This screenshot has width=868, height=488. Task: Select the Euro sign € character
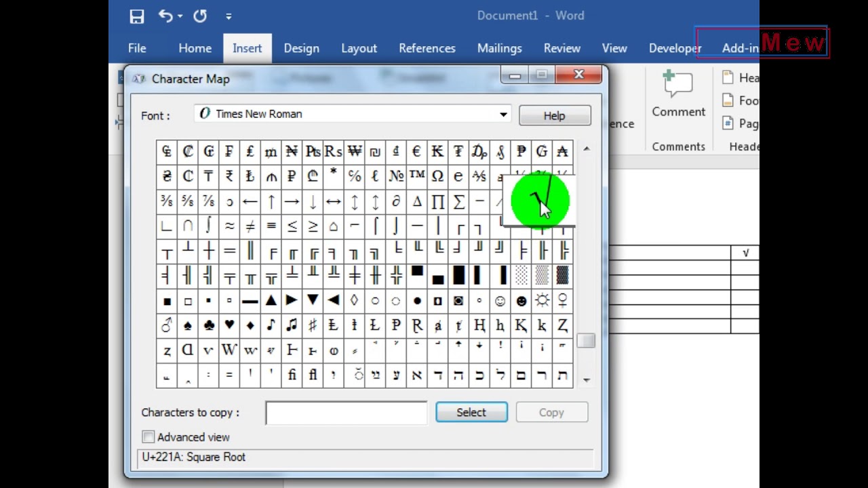(416, 151)
